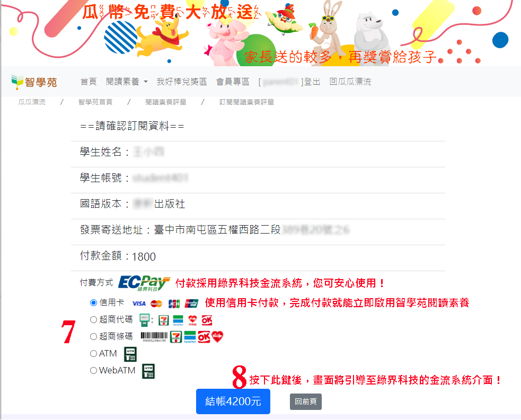Click the MasterCard icon
Viewport: 521px width, 420px height.
tap(156, 303)
